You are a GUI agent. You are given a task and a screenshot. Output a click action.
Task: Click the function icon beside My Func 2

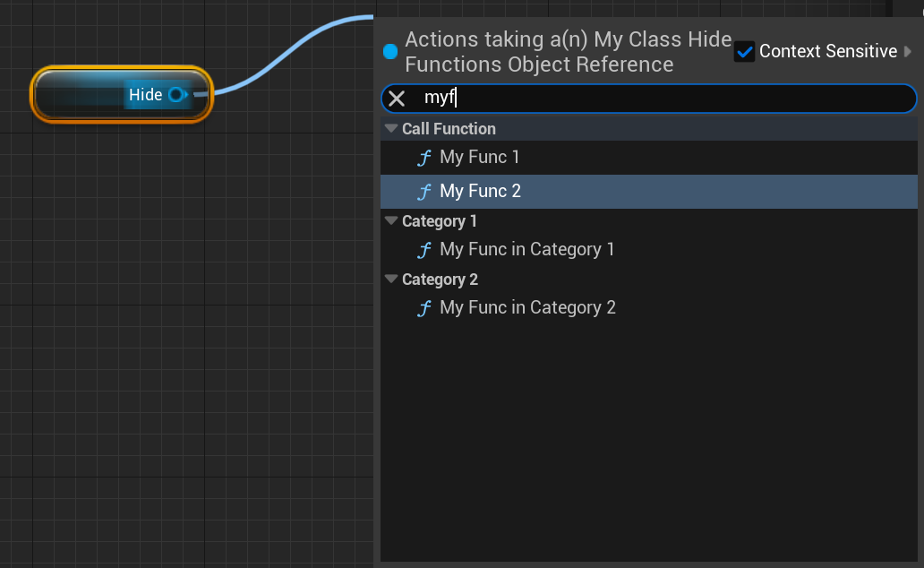[x=424, y=192]
